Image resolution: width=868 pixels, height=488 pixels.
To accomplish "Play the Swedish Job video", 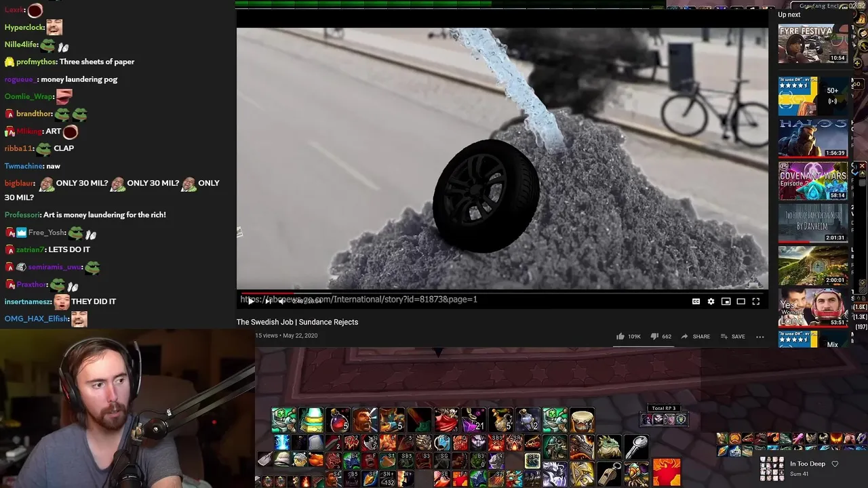I will (x=251, y=302).
